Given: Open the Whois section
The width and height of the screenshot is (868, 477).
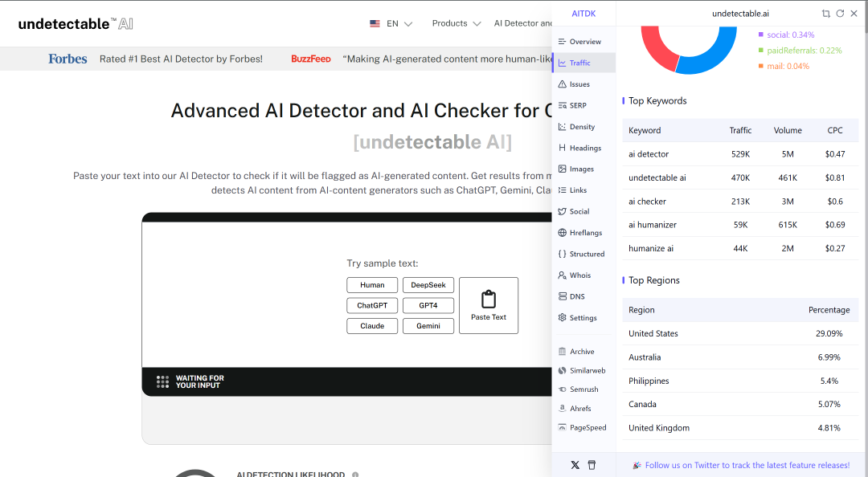Looking at the screenshot, I should (x=584, y=275).
